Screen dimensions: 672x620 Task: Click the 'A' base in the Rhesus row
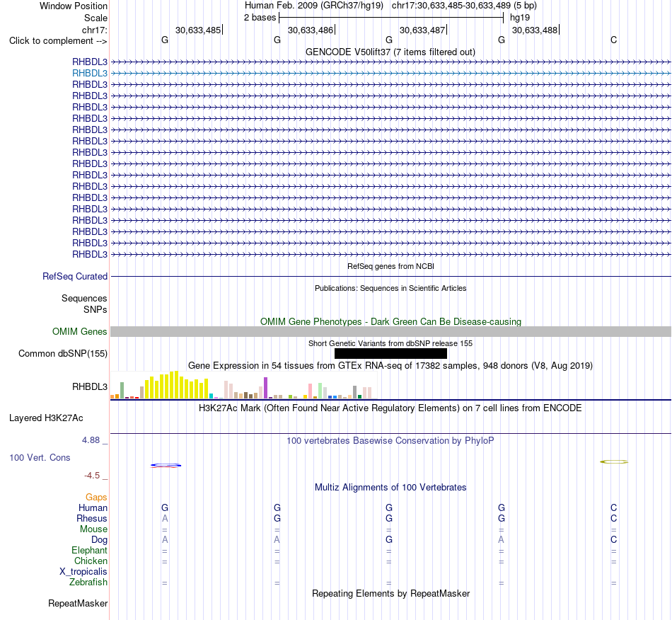(165, 518)
